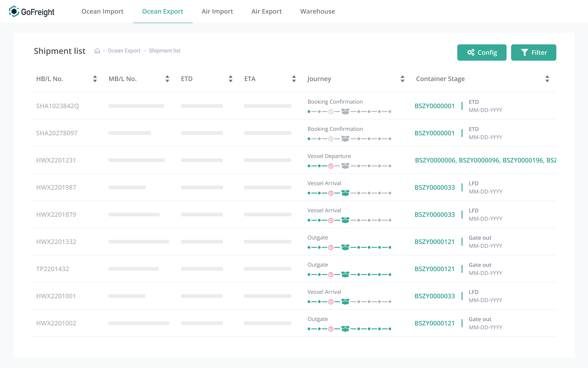Click the red clock icon in HWX2201231 journey
This screenshot has width=588, height=368.
click(x=331, y=166)
